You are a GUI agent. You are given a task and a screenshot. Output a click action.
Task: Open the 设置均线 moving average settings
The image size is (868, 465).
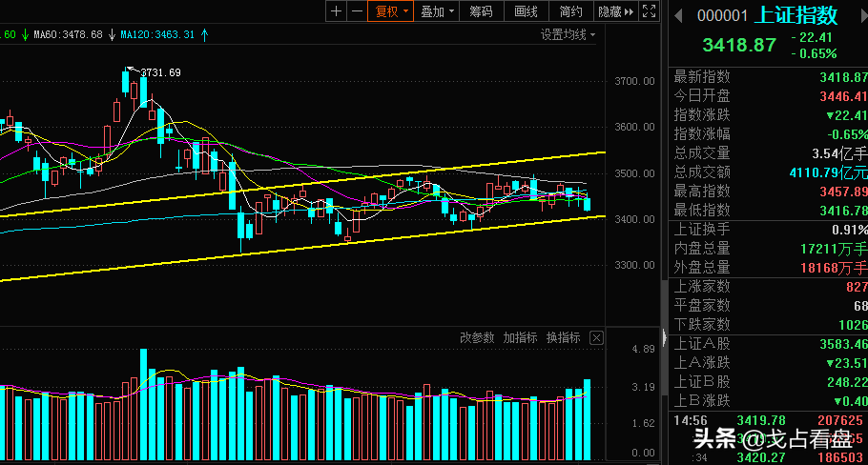pos(568,35)
